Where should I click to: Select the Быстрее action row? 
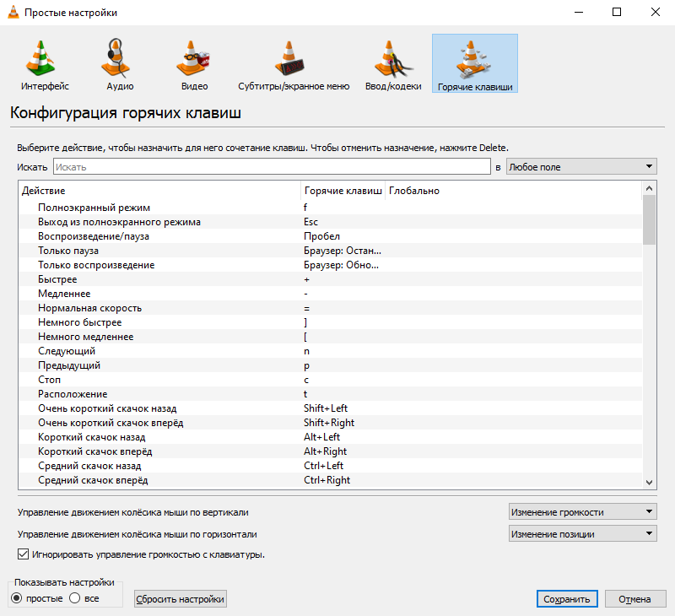[x=330, y=279]
